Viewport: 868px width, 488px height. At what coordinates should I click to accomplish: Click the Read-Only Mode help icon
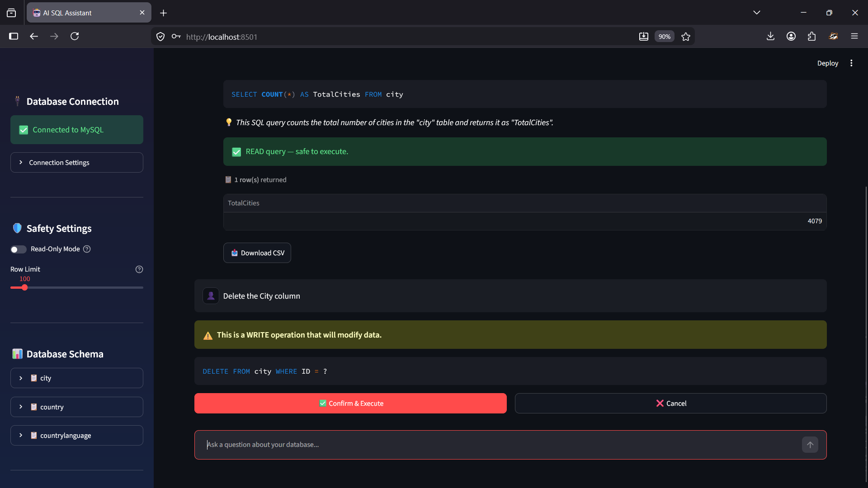pos(87,249)
